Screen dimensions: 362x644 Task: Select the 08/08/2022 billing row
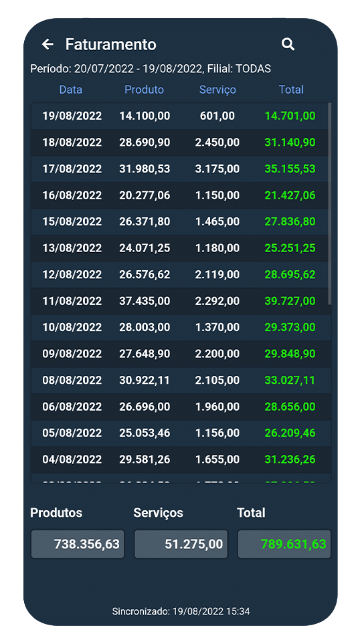click(x=179, y=381)
